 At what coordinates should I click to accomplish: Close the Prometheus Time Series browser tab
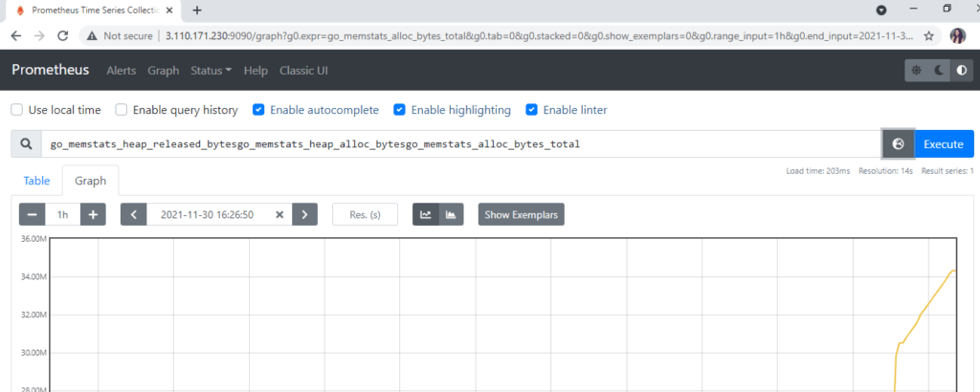tap(168, 10)
